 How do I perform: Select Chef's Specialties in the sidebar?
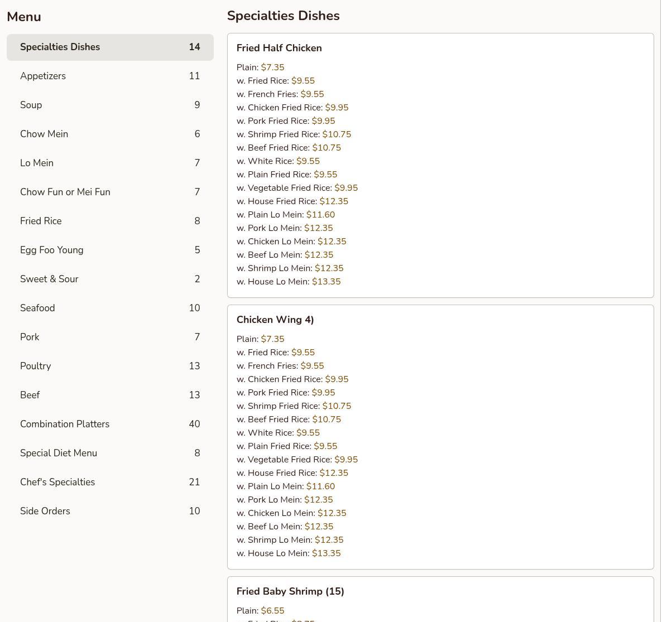point(110,483)
